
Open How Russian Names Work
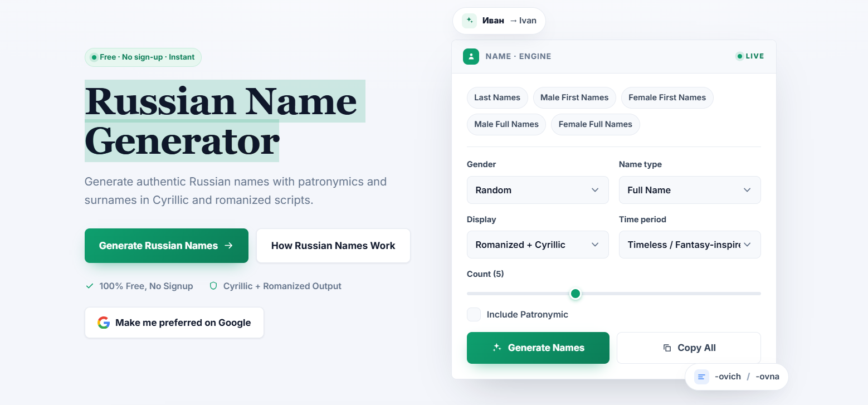click(333, 246)
